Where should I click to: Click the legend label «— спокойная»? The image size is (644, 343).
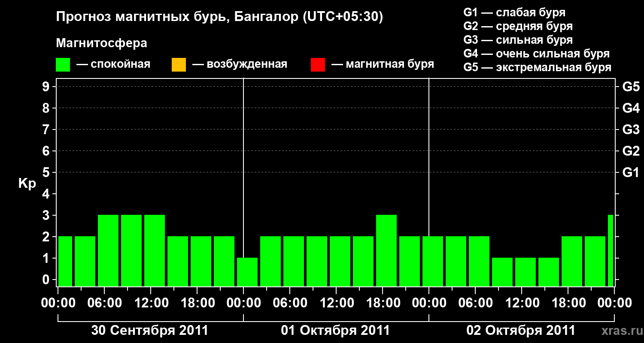tap(113, 65)
